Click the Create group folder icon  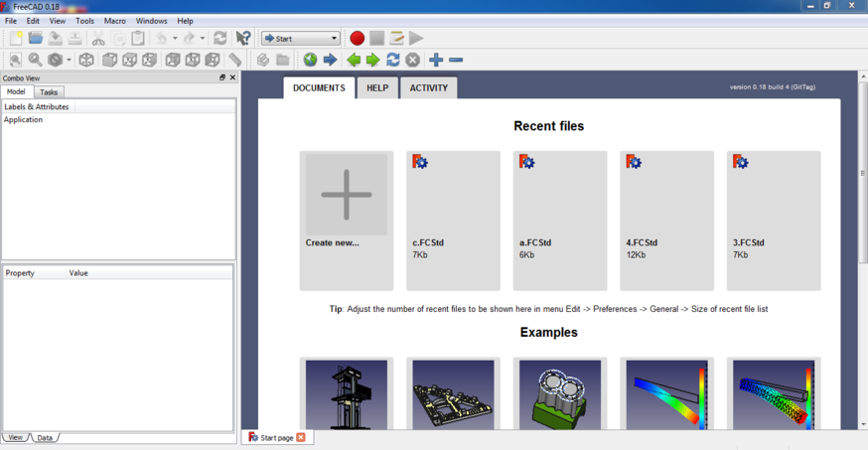point(283,60)
